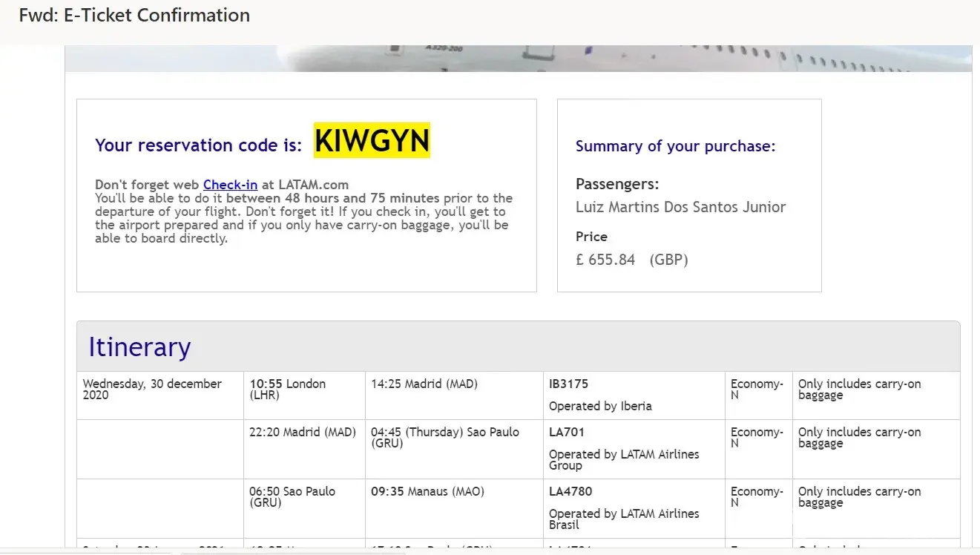Click the 06:50 Sao Paulo (GRU) departure
The image size is (980, 555).
[292, 496]
